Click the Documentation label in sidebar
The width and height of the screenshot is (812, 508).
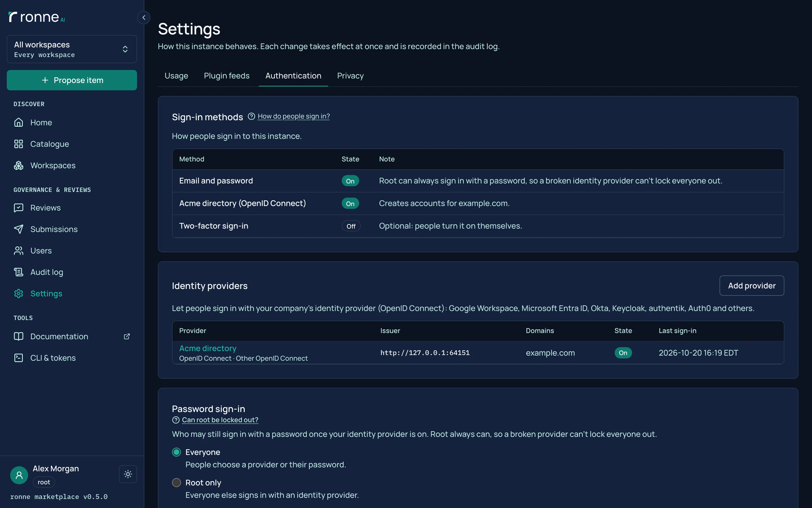(x=59, y=336)
